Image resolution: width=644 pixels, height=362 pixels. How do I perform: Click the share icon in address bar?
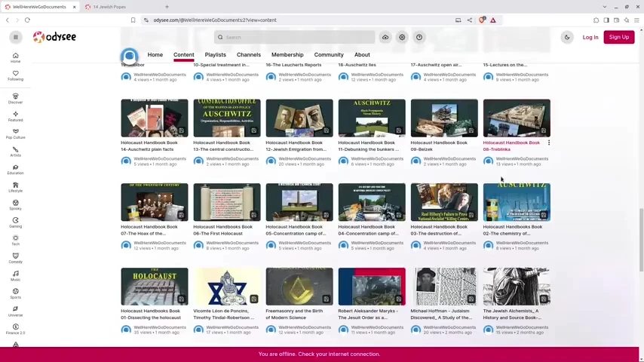pos(470,20)
